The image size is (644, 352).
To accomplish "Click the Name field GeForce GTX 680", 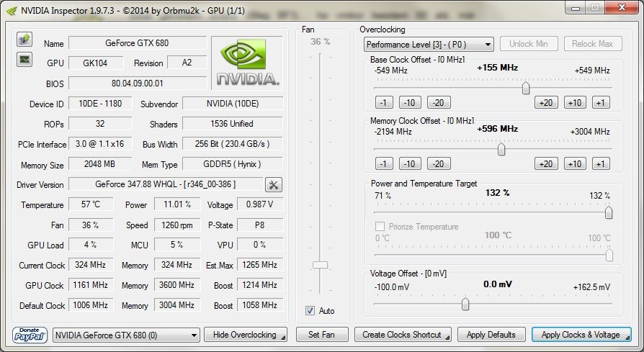I will point(137,43).
